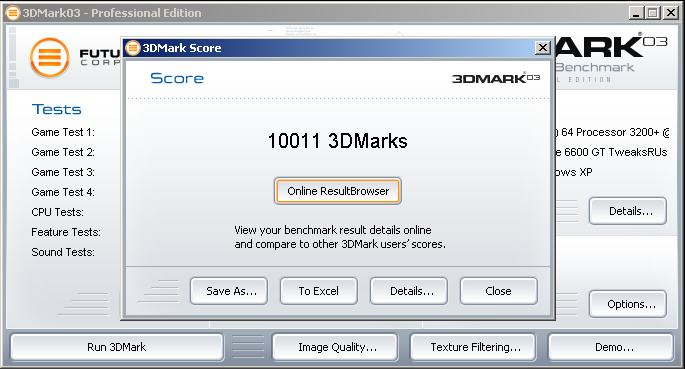The image size is (685, 369).
Task: Click the Run 3DMark button
Action: (x=117, y=347)
